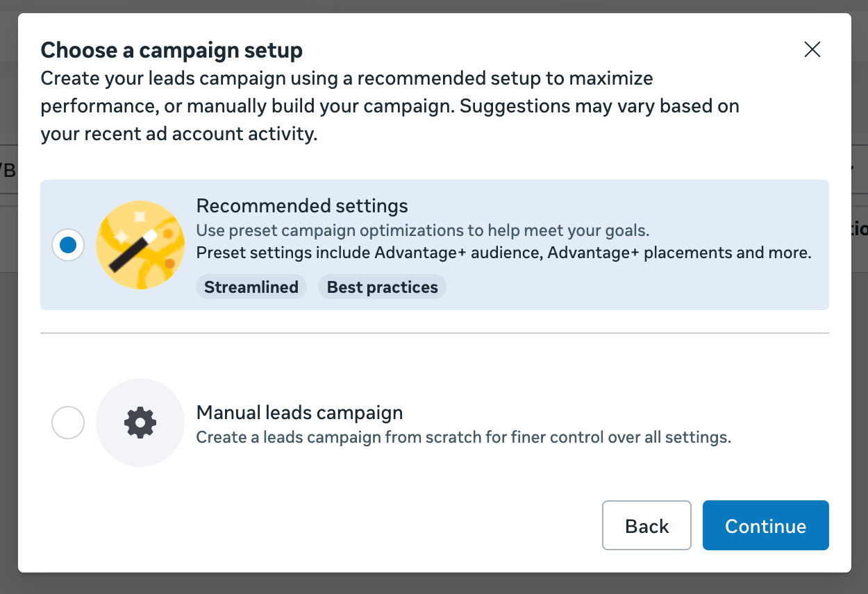The image size is (868, 594).
Task: Go back with the Back button
Action: pyautogui.click(x=646, y=525)
